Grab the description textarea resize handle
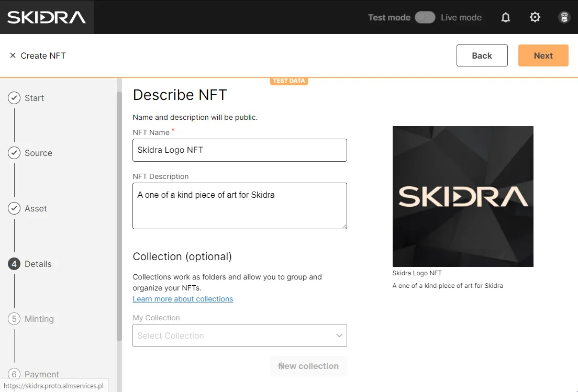The image size is (578, 392). [x=344, y=226]
